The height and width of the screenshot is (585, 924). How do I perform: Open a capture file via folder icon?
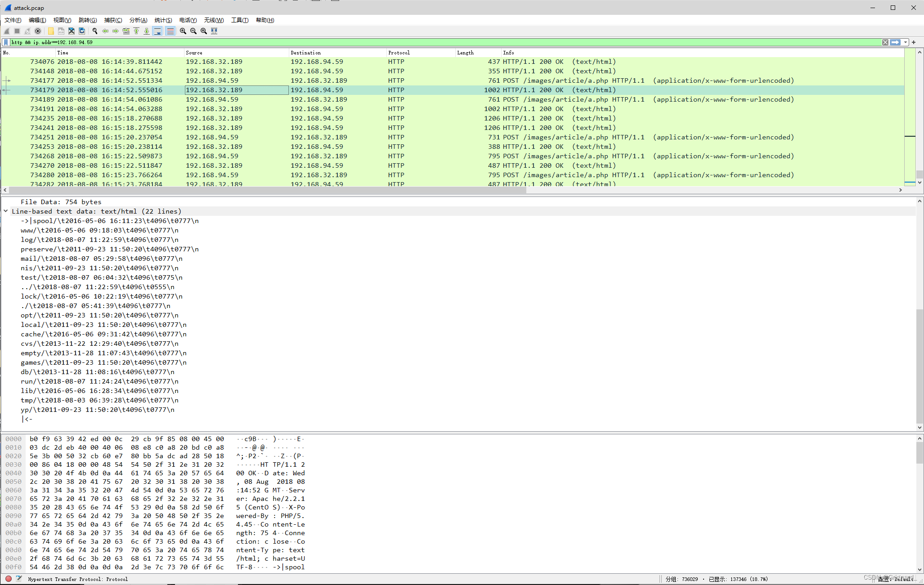click(x=51, y=31)
